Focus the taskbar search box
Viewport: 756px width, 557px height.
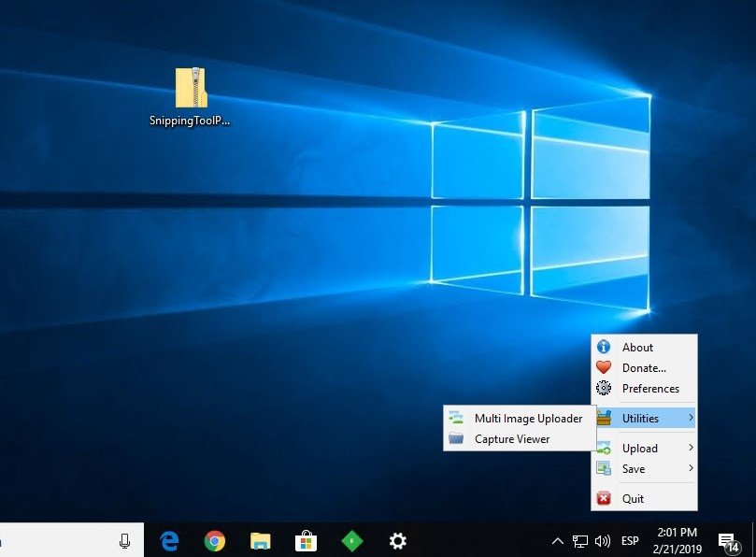pos(72,540)
